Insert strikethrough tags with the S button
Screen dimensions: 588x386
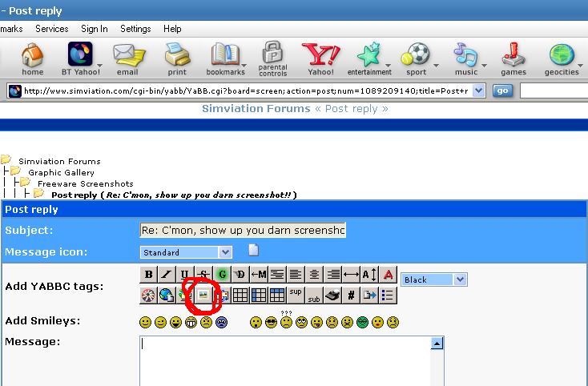pyautogui.click(x=203, y=275)
